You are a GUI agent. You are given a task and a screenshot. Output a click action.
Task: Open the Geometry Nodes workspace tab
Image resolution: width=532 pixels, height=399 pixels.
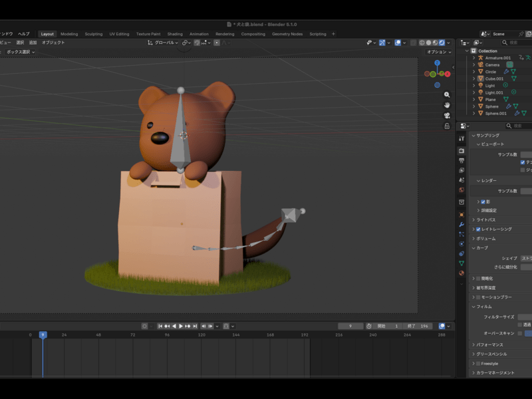pyautogui.click(x=287, y=34)
